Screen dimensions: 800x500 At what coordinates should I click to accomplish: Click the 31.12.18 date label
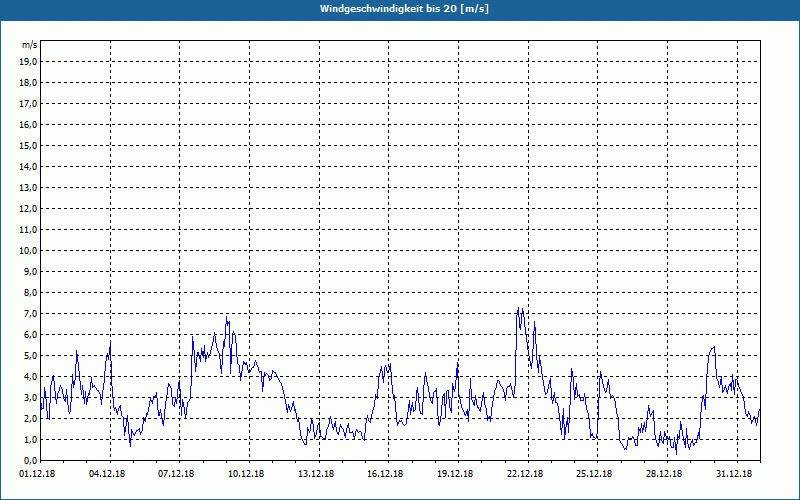734,473
